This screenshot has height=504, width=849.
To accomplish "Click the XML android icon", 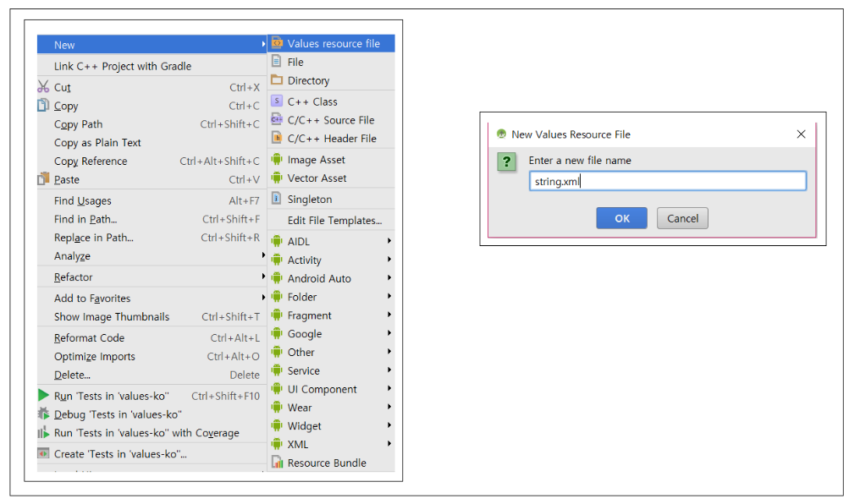I will (277, 444).
